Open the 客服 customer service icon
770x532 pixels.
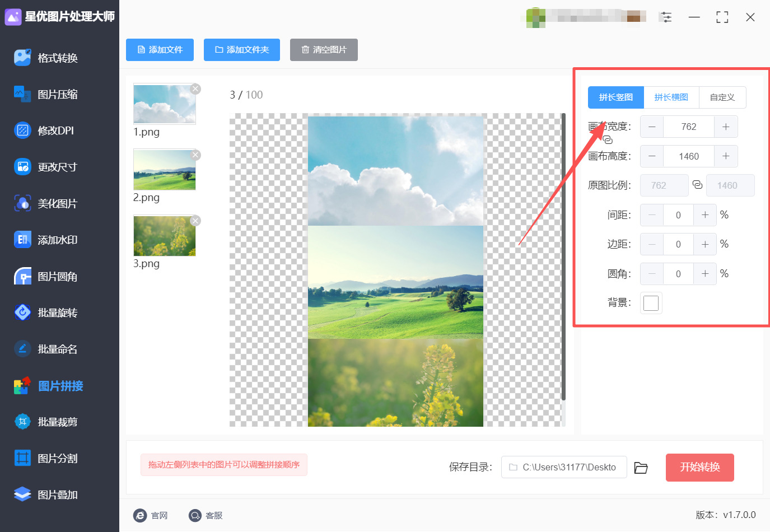195,515
